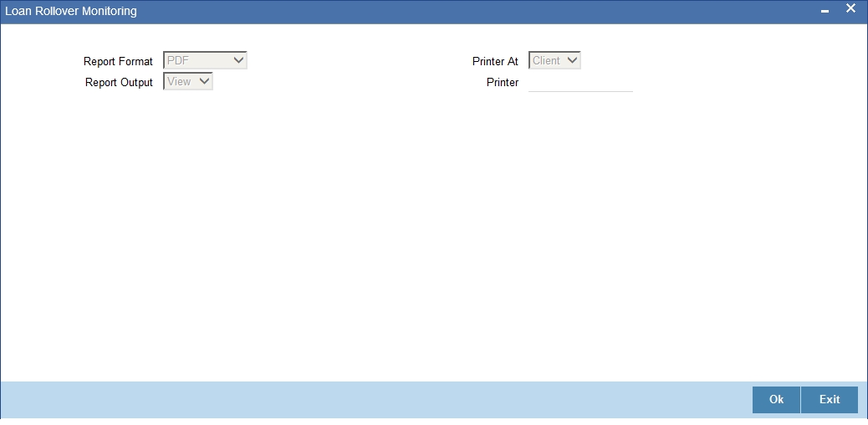Viewport: 868px width, 425px height.
Task: Close the Loan Rollover Monitoring window
Action: (x=850, y=8)
